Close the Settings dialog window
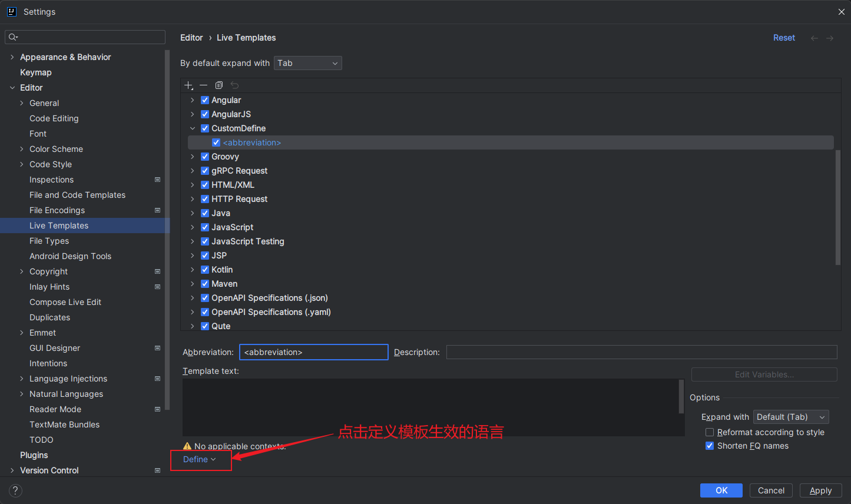Viewport: 851px width, 504px height. coord(842,12)
